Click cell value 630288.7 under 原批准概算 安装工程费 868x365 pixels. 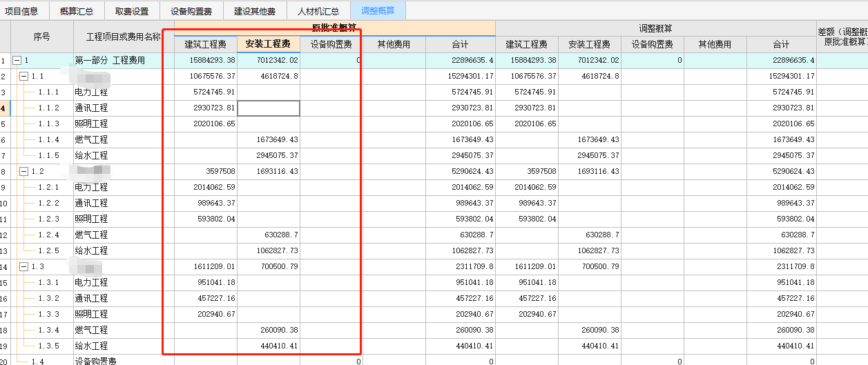(x=282, y=235)
